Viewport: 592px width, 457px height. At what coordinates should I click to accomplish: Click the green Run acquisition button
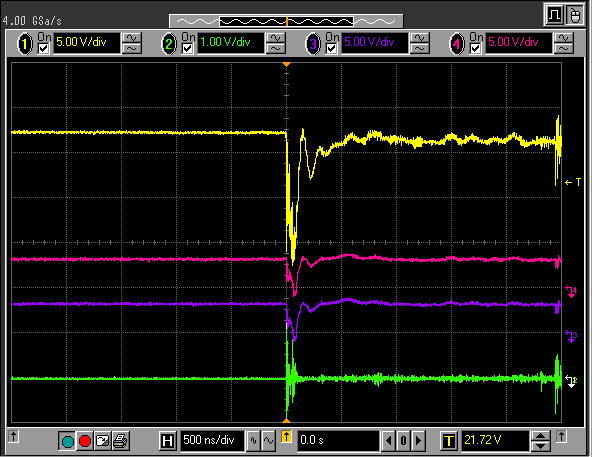tap(68, 441)
